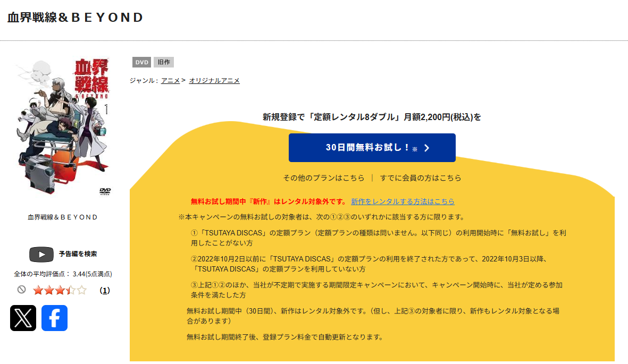Image resolution: width=628 pixels, height=364 pixels.
Task: Clear rating with the no-entry icon
Action: [x=22, y=290]
